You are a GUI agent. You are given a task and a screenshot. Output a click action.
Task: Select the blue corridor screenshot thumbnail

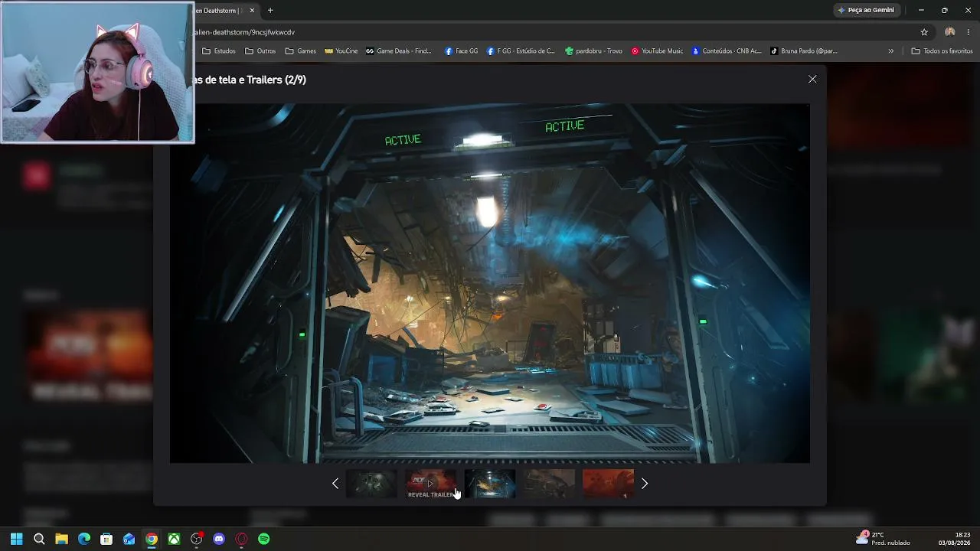click(x=490, y=484)
